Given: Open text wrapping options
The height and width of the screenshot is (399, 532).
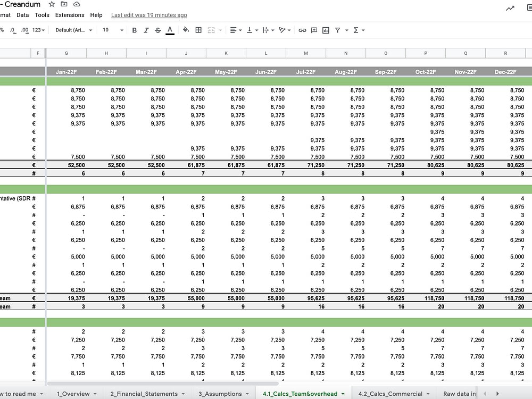Looking at the screenshot, I should (x=268, y=30).
